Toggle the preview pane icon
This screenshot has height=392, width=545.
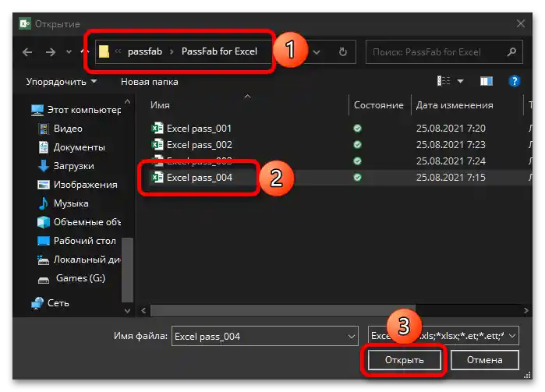click(x=487, y=81)
